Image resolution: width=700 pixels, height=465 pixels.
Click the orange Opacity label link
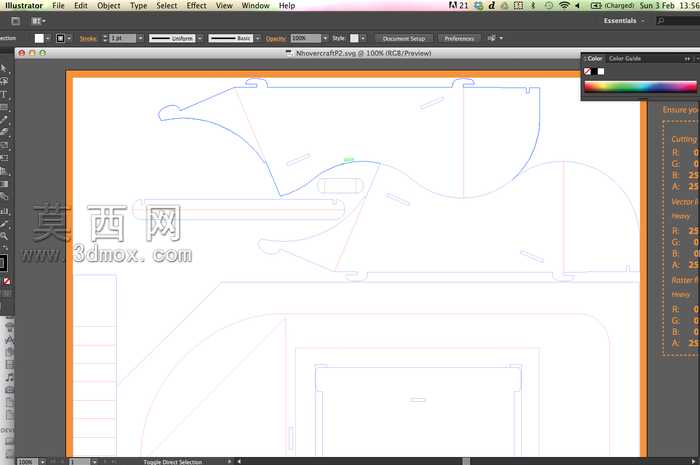(x=275, y=38)
